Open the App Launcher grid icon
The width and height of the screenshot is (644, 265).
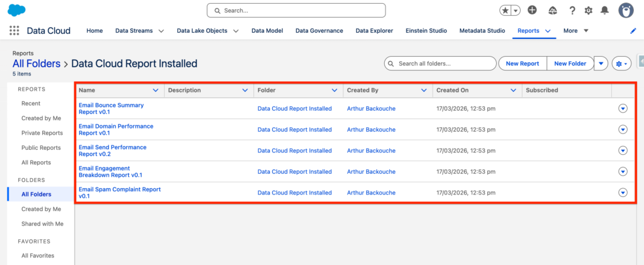(14, 31)
